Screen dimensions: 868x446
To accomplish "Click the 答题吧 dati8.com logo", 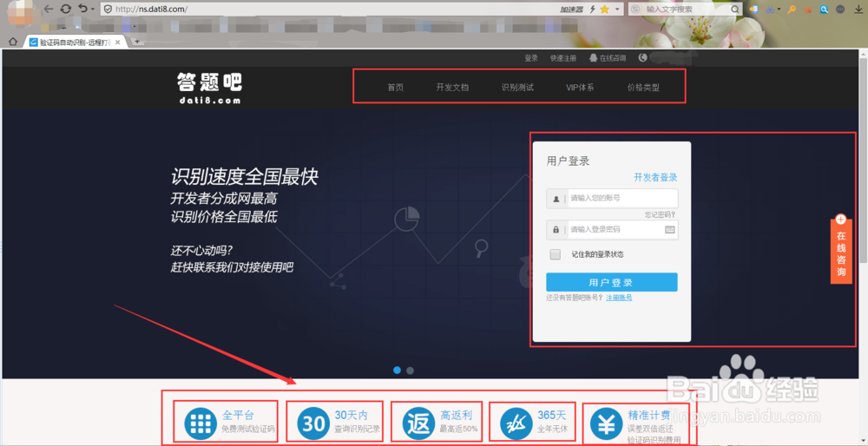I will point(209,88).
